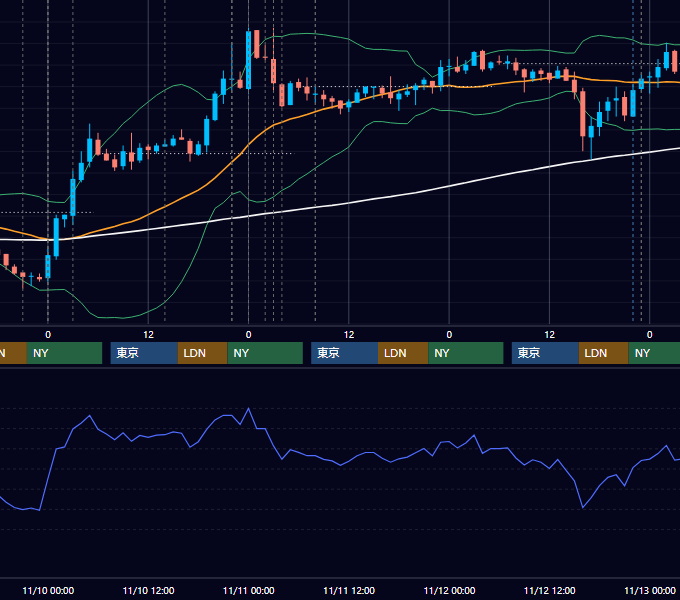Select the LDN session block following 11/11 東京
Viewport: 680px width, 600px height.
click(x=403, y=353)
